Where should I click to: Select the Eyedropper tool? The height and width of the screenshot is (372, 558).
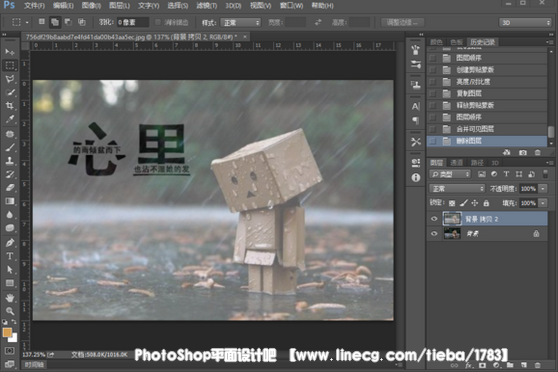(10, 119)
